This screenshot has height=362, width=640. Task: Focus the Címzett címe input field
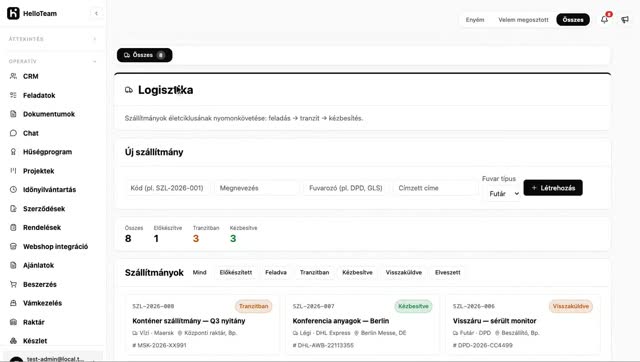[435, 188]
